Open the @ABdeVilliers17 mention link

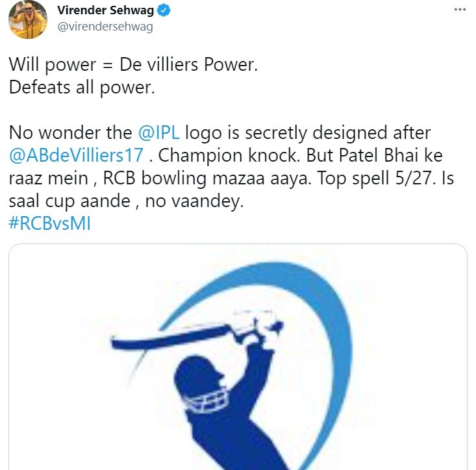[x=76, y=155]
